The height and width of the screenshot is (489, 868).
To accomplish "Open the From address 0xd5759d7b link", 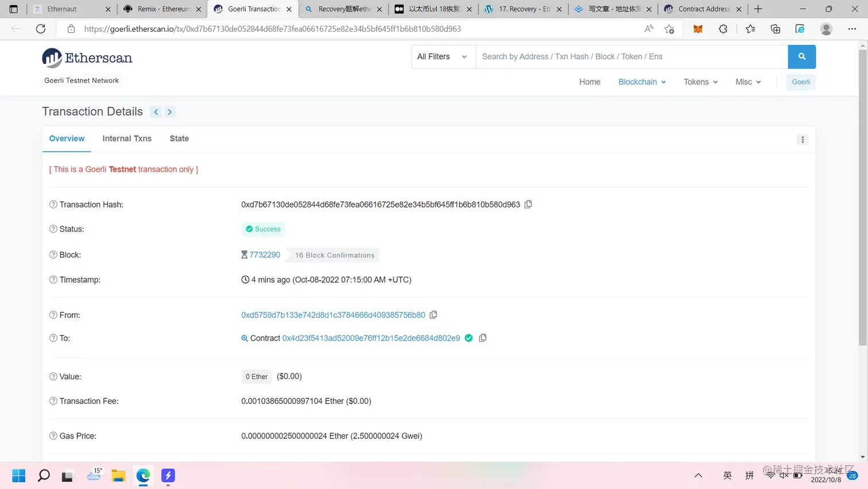I will pos(333,315).
